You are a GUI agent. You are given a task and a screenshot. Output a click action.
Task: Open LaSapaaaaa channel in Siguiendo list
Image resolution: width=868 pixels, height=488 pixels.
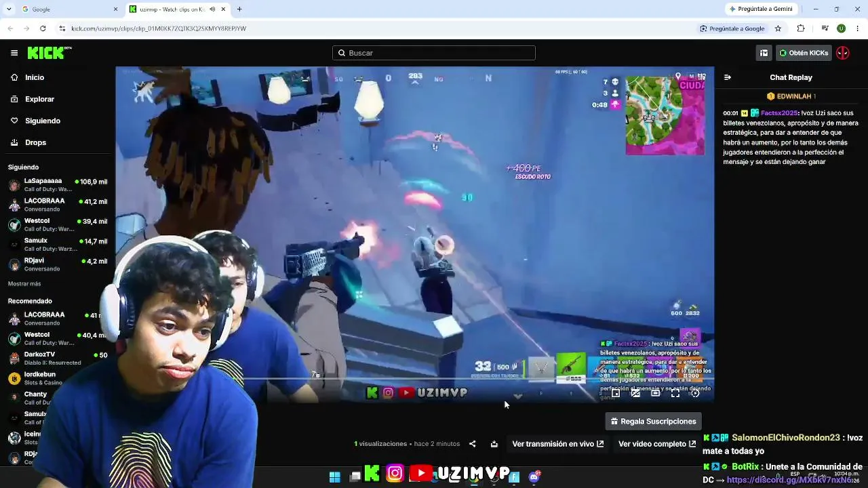click(58, 185)
